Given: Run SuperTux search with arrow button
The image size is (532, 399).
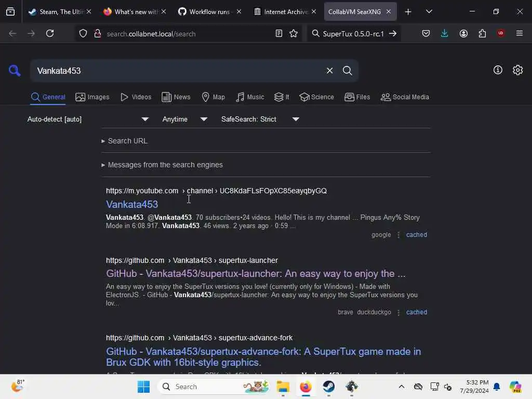Looking at the screenshot, I should [x=393, y=33].
